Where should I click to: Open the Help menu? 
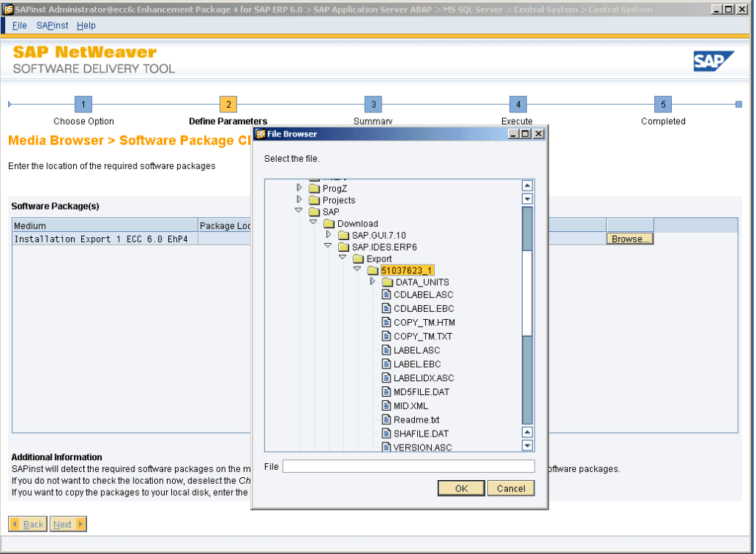tap(86, 26)
